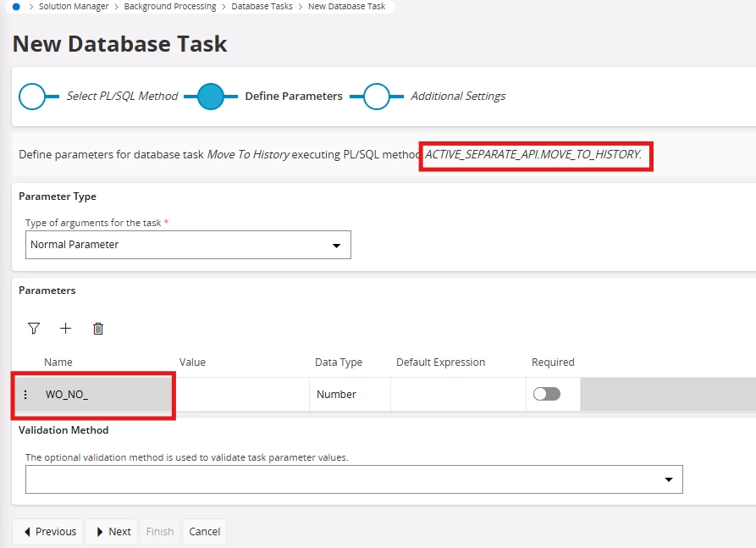
Task: Add a new parameter with plus icon
Action: coord(66,329)
